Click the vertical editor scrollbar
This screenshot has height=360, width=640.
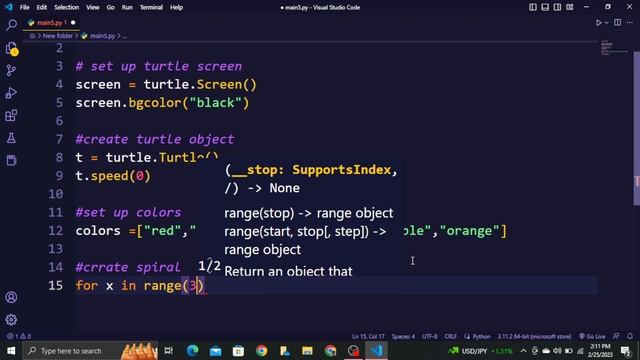[636, 128]
